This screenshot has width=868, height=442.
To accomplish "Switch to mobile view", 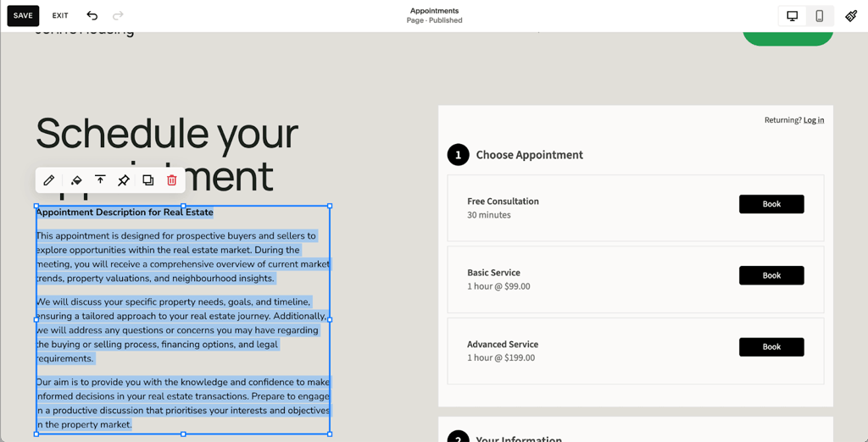I will click(820, 16).
